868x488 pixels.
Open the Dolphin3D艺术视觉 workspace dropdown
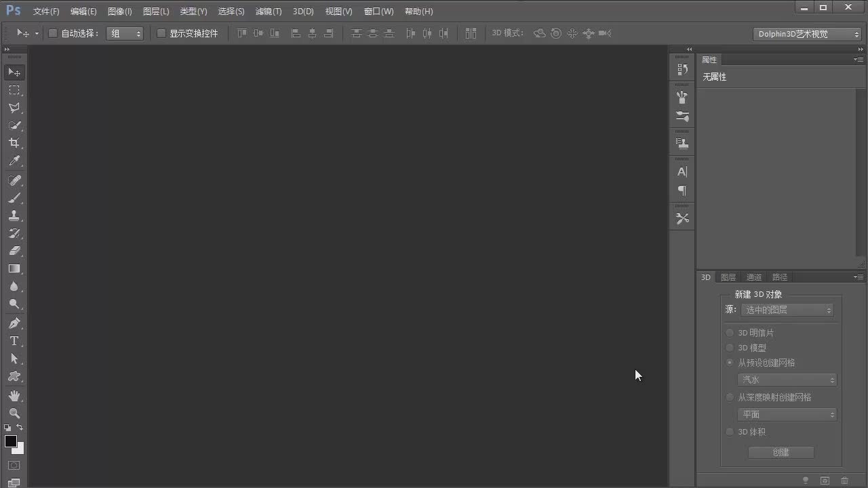pyautogui.click(x=807, y=34)
